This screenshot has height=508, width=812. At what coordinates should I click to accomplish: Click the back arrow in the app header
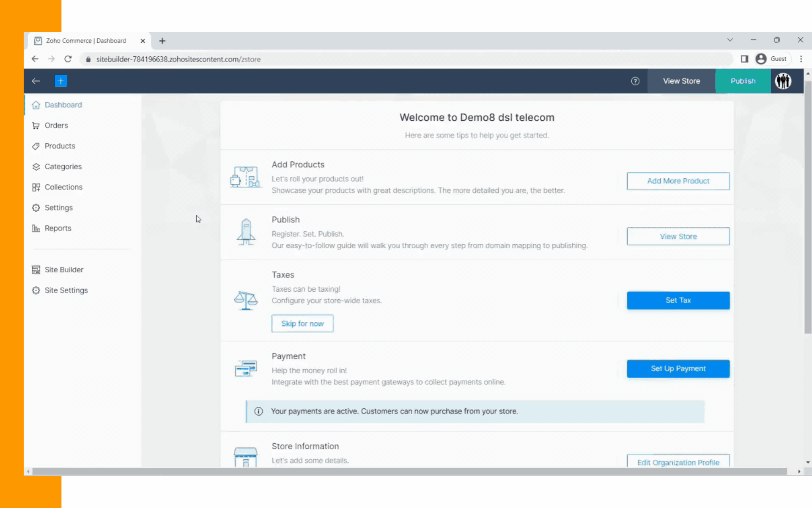[x=36, y=81]
